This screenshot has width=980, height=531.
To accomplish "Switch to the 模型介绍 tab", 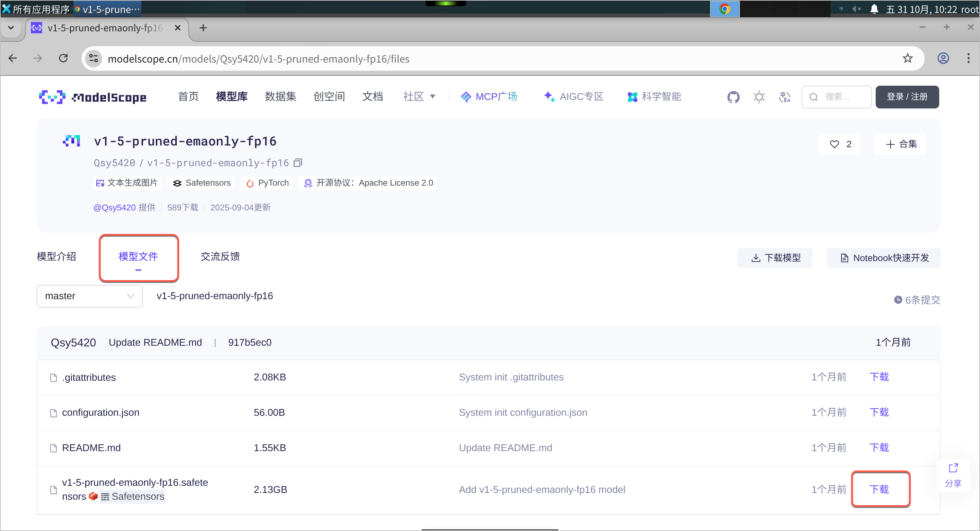I will point(56,257).
